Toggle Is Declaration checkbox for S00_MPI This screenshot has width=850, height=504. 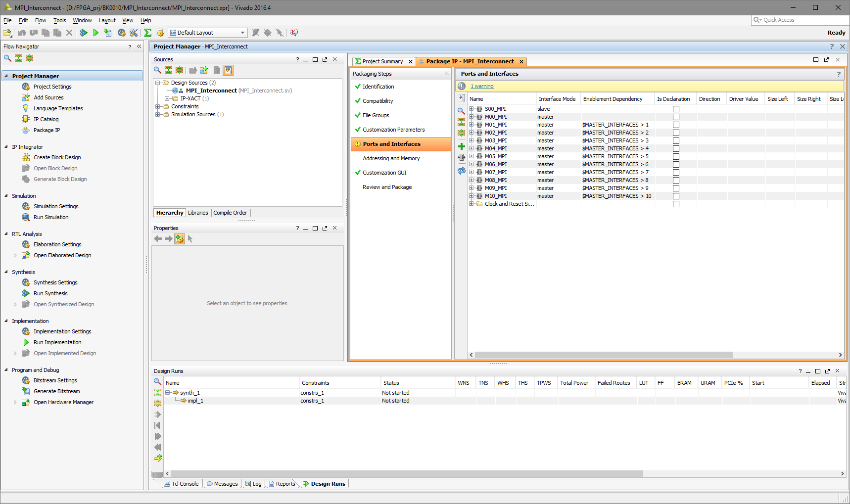point(676,109)
